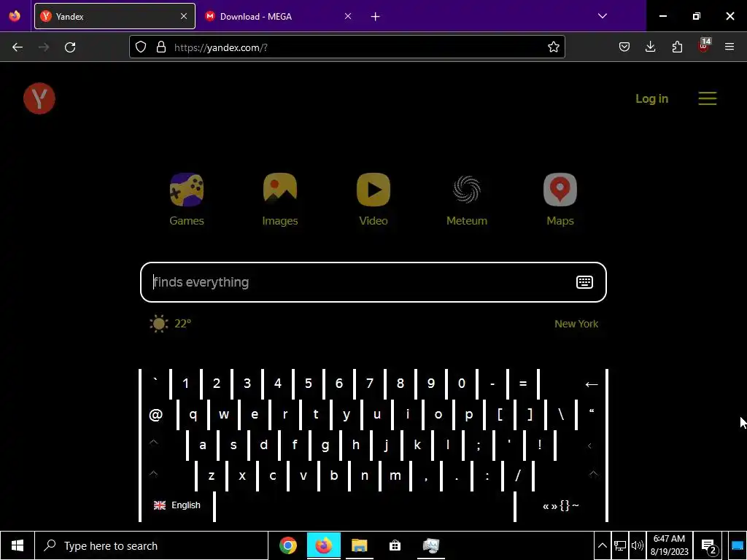Open the taskbar clock showing 6:47 AM
The height and width of the screenshot is (560, 747).
click(670, 545)
